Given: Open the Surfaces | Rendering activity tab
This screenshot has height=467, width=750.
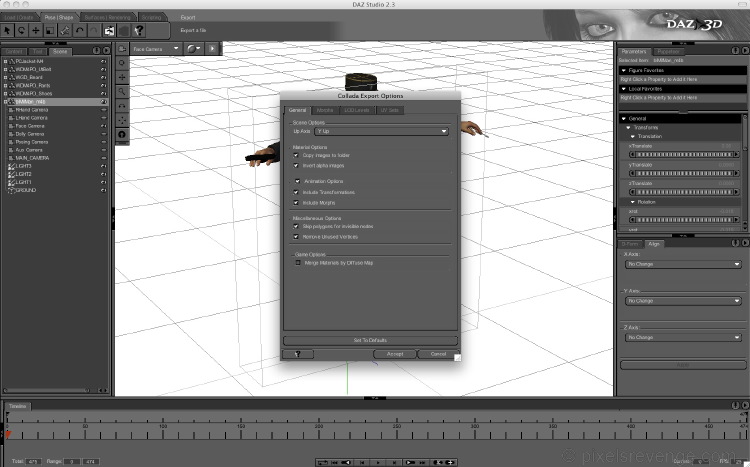Looking at the screenshot, I should point(107,17).
